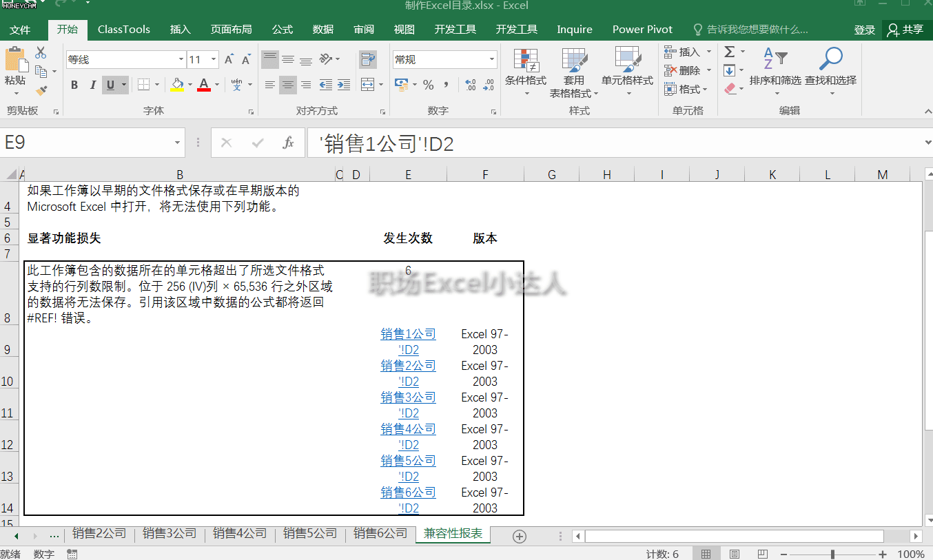This screenshot has height=560, width=933.
Task: Click the zoom slider handle
Action: (833, 554)
